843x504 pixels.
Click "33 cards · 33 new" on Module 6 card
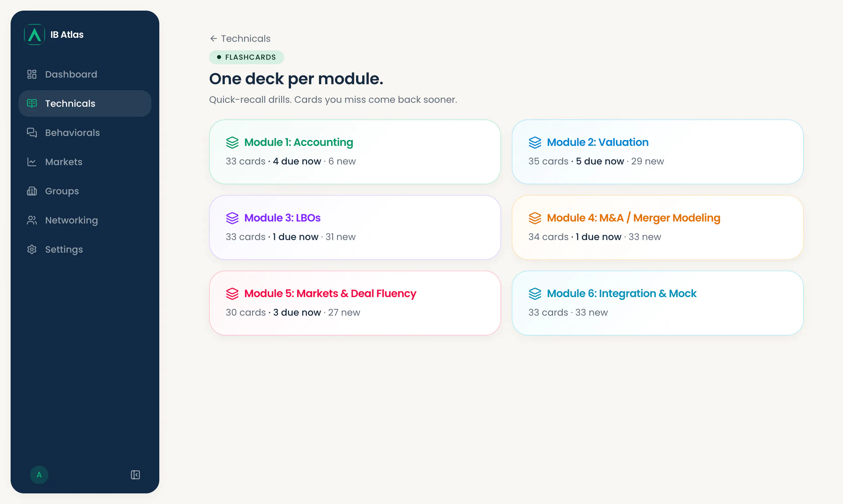pos(568,312)
